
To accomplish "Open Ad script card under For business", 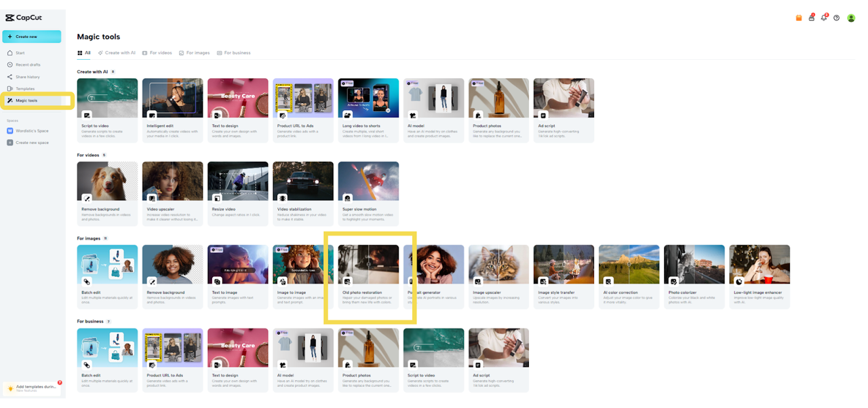I will click(x=498, y=360).
